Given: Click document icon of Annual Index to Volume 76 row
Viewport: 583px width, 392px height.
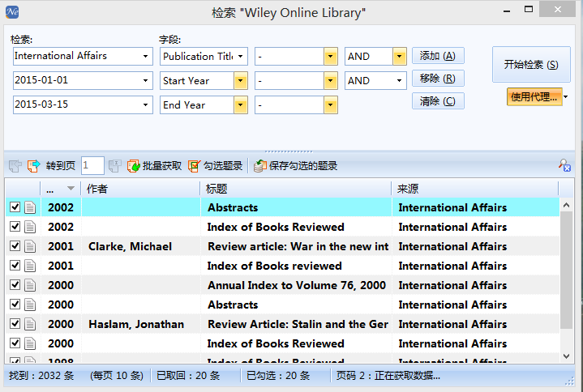Looking at the screenshot, I should (x=30, y=285).
